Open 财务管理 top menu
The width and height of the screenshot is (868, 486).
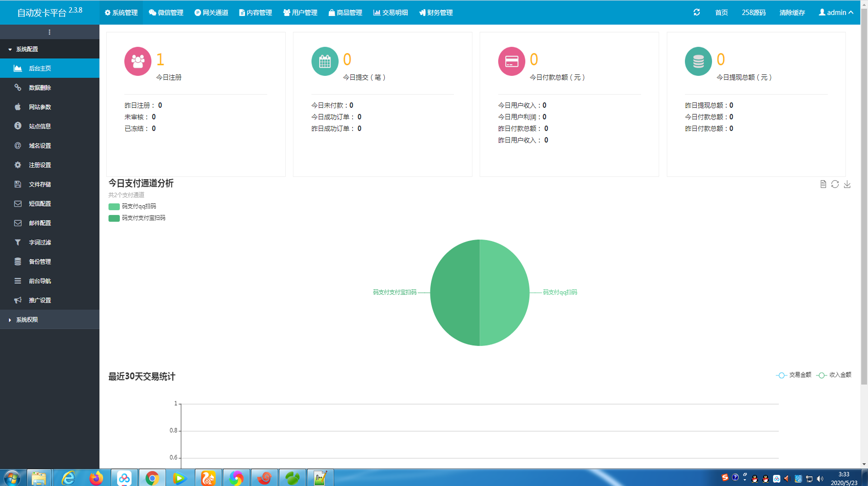click(436, 13)
